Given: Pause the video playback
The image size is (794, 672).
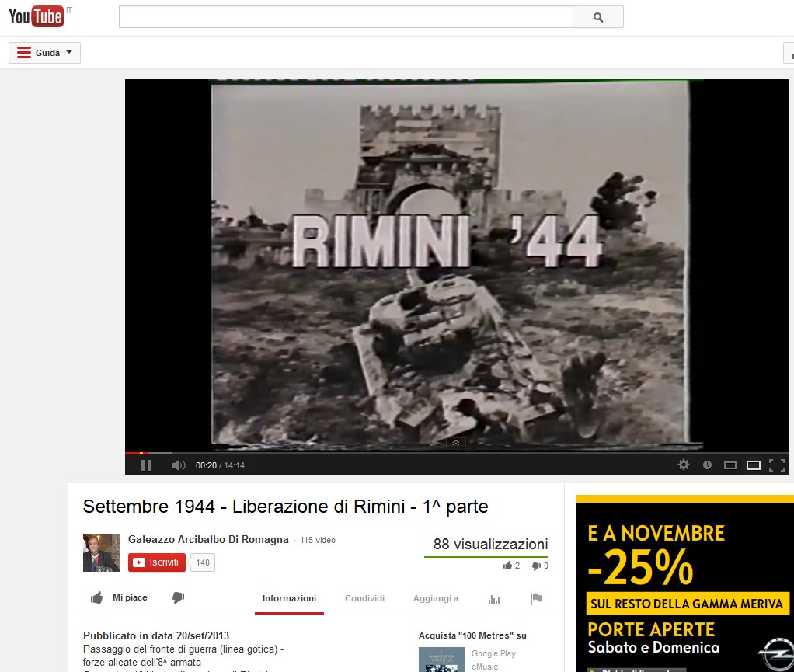Looking at the screenshot, I should pyautogui.click(x=146, y=465).
